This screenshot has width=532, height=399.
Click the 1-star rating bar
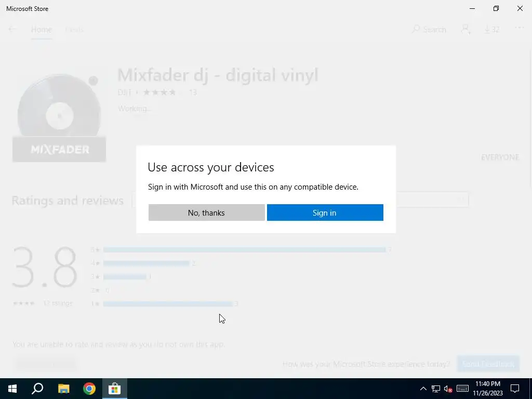(x=168, y=303)
